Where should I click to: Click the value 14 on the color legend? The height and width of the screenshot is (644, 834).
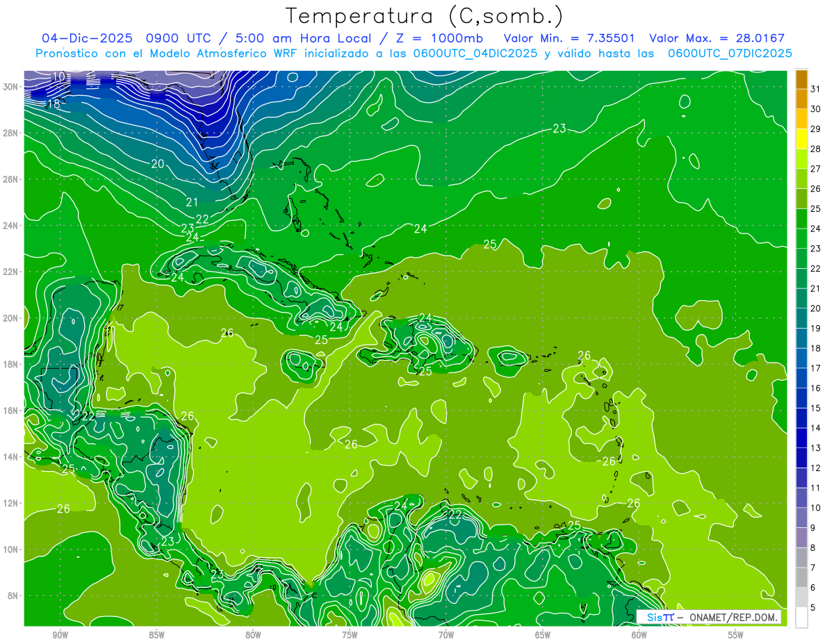pos(816,428)
